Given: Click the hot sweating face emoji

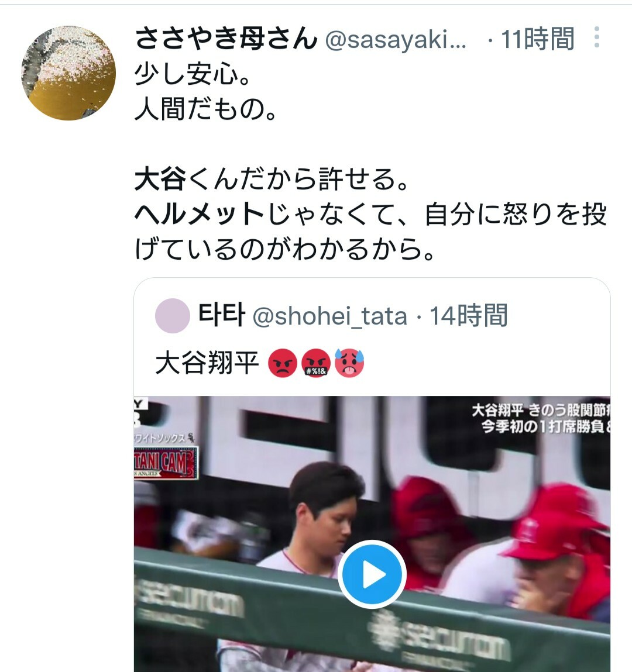Looking at the screenshot, I should click(x=349, y=363).
